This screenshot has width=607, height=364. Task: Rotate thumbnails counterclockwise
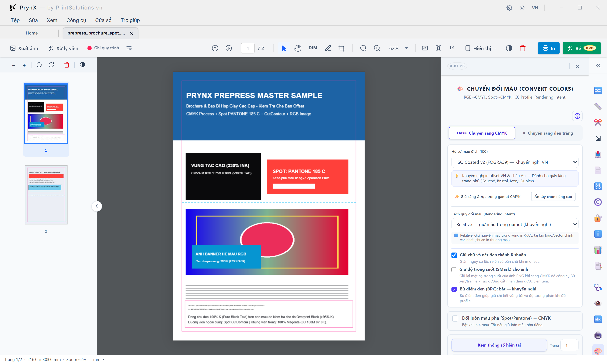point(39,65)
